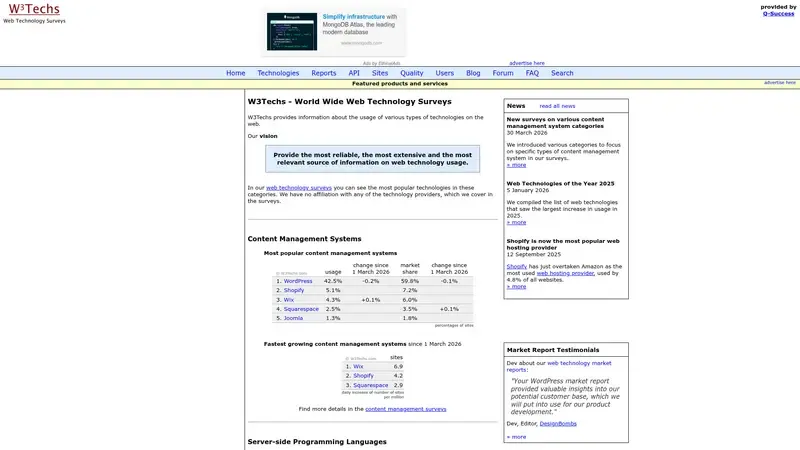Go to the Reports menu item
Screen dimensions: 800x450
click(323, 73)
